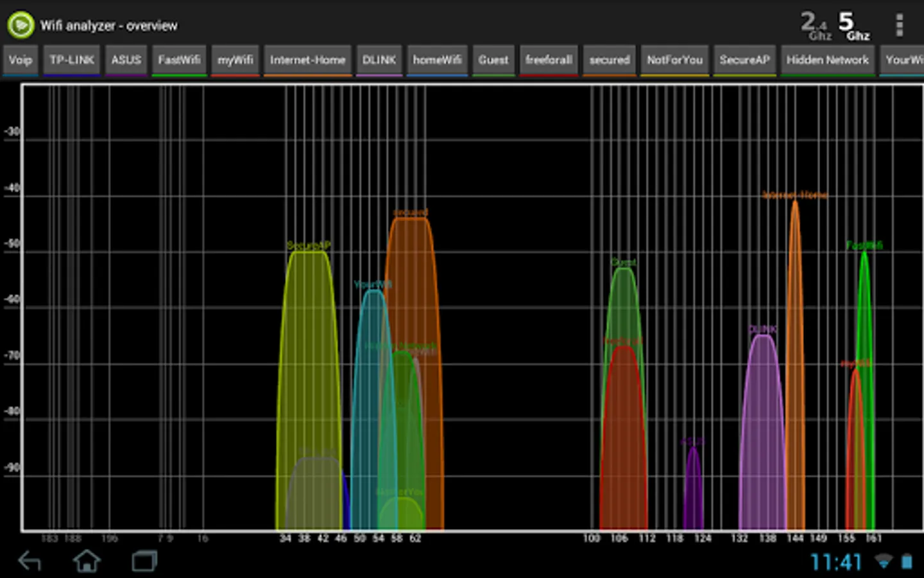This screenshot has width=924, height=578.
Task: Open the three-dot overflow menu
Action: [x=899, y=26]
